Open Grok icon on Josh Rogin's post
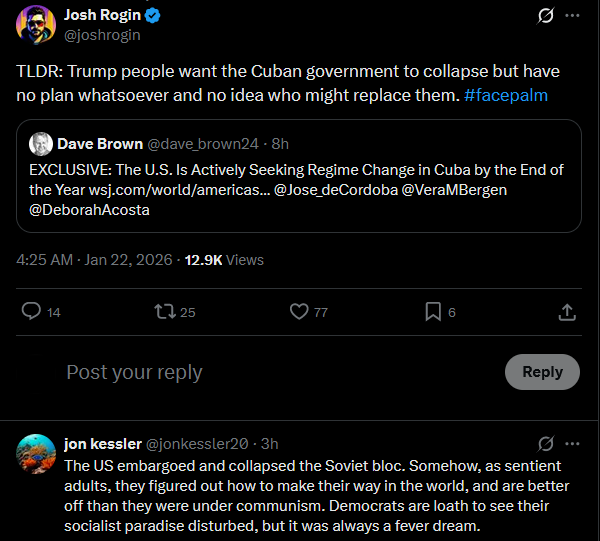 pyautogui.click(x=546, y=16)
